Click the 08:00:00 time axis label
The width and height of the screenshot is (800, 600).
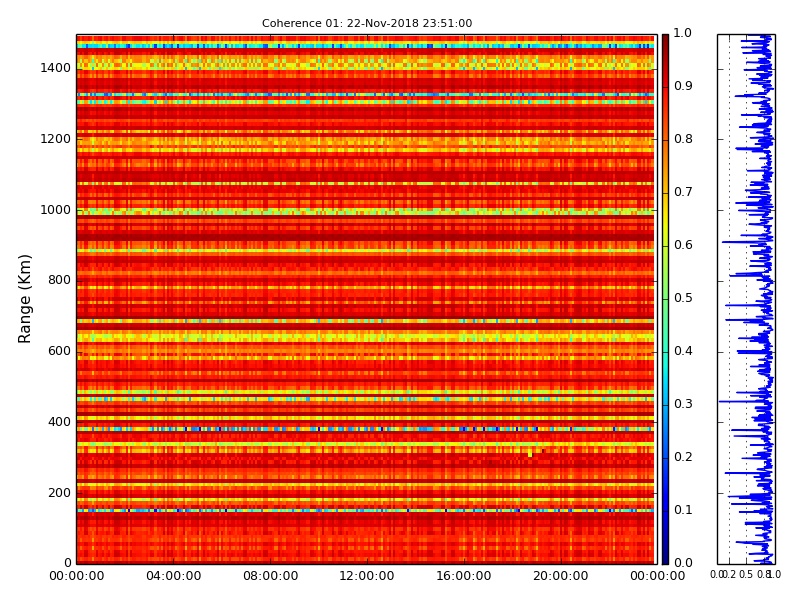pyautogui.click(x=270, y=576)
